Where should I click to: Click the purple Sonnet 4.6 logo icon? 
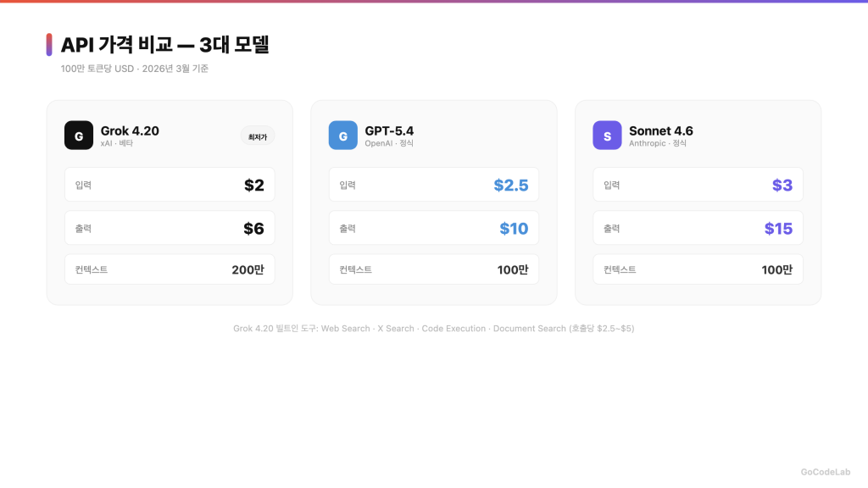click(607, 136)
